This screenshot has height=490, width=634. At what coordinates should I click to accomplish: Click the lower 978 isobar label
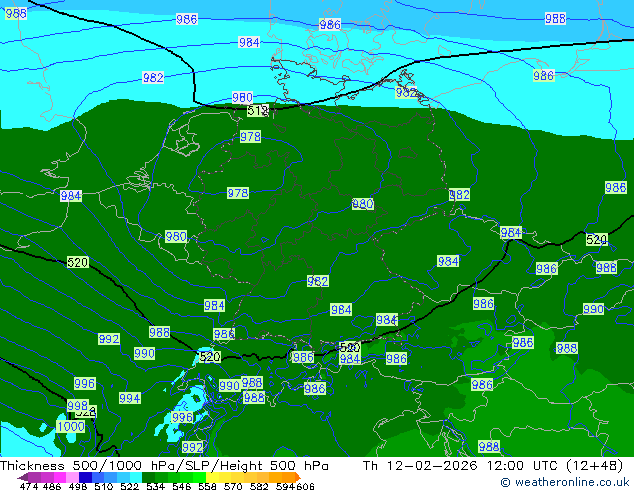pos(238,193)
